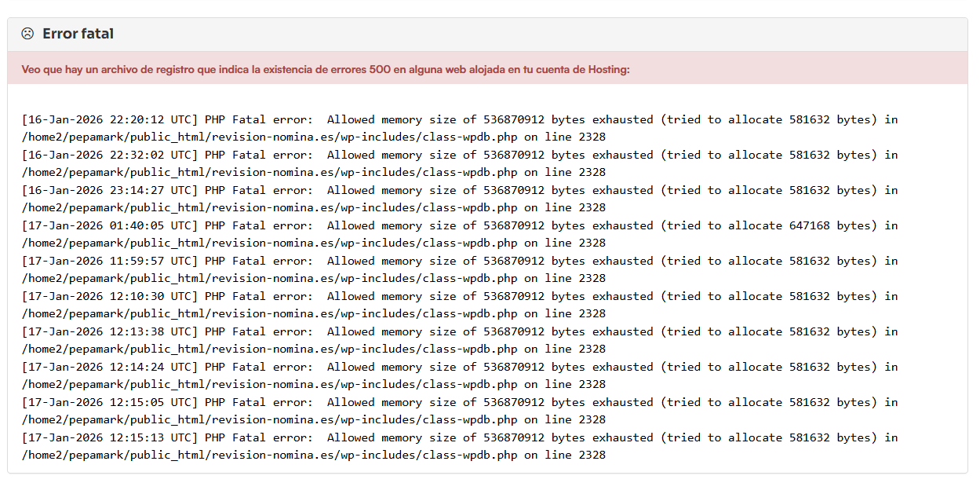Click "536870912" in the 22:32:02 log line

pos(514,156)
